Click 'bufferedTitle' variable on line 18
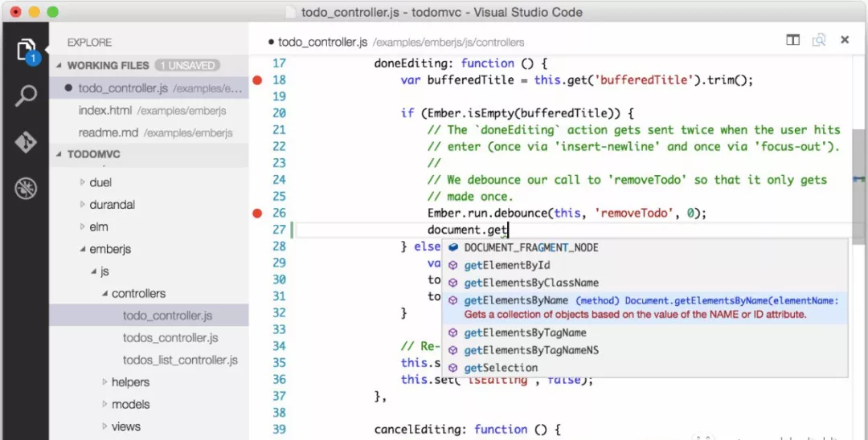This screenshot has width=868, height=440. click(470, 80)
